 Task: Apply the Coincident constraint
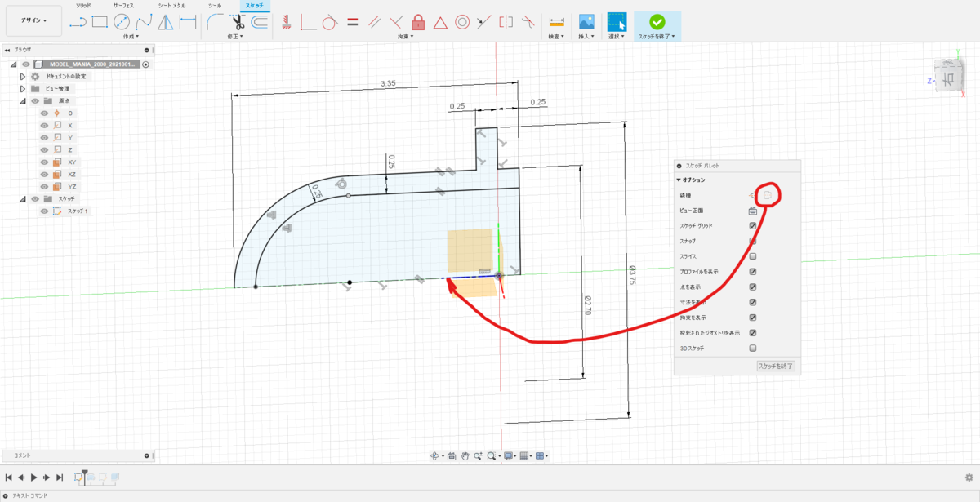308,22
